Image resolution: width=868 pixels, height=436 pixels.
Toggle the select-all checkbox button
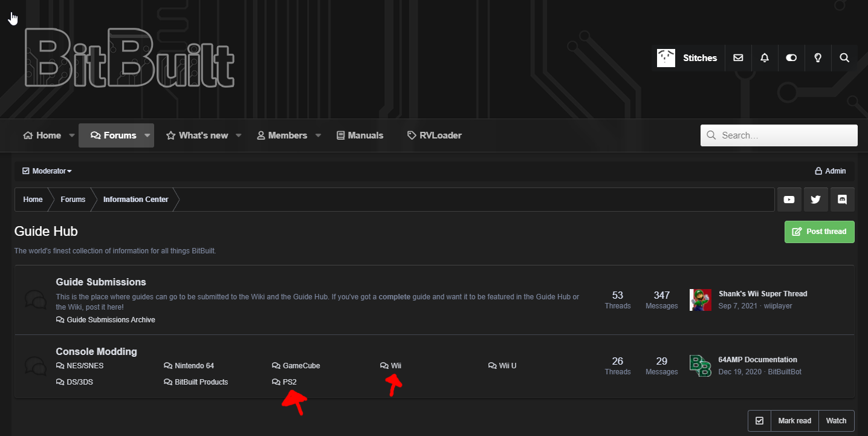pyautogui.click(x=760, y=421)
